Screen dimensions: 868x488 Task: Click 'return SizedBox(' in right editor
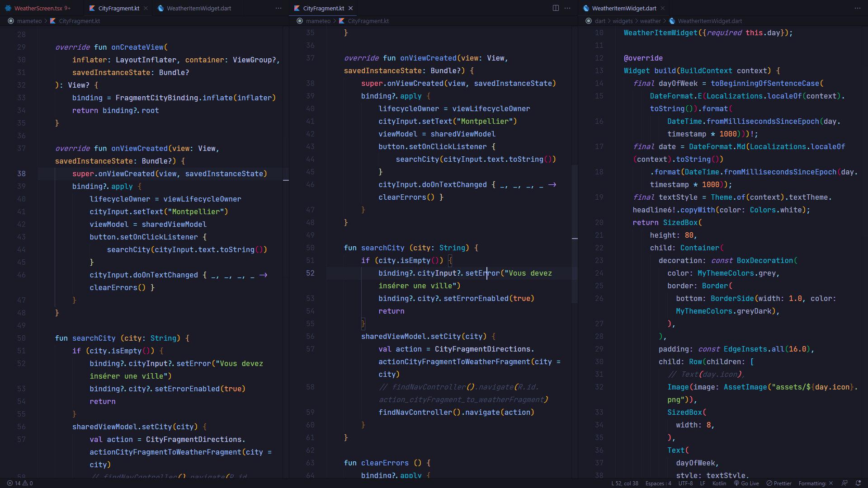(x=667, y=222)
